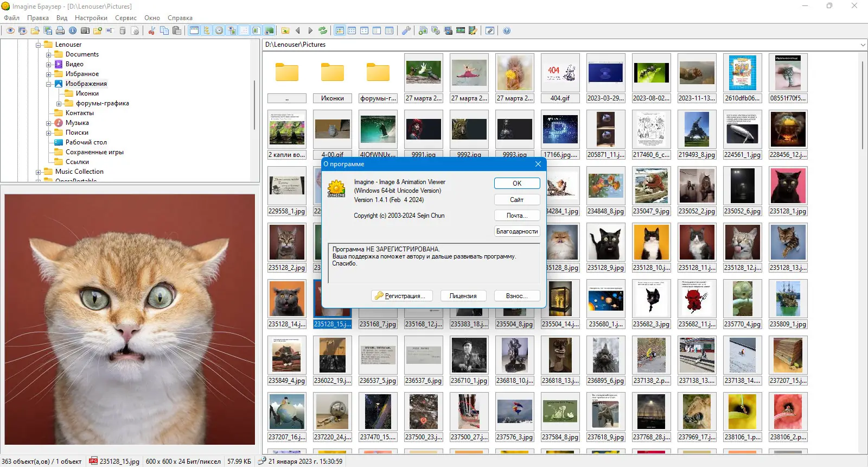The width and height of the screenshot is (868, 467).
Task: Click the Благодарности button
Action: (517, 231)
